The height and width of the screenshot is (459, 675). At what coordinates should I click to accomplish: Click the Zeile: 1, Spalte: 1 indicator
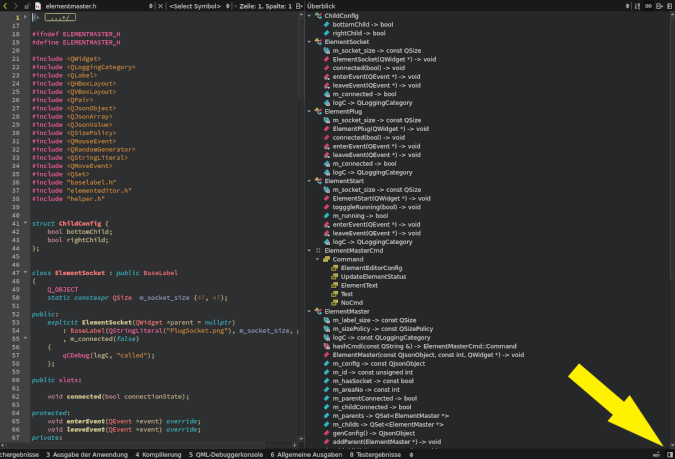(264, 6)
